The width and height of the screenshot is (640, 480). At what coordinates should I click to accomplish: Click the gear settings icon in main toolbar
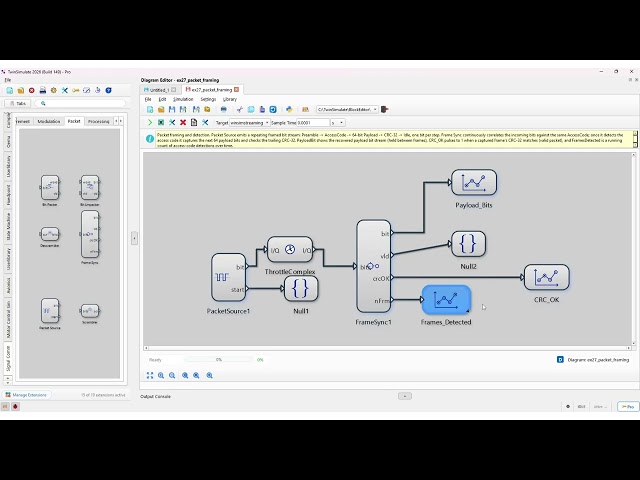click(53, 90)
